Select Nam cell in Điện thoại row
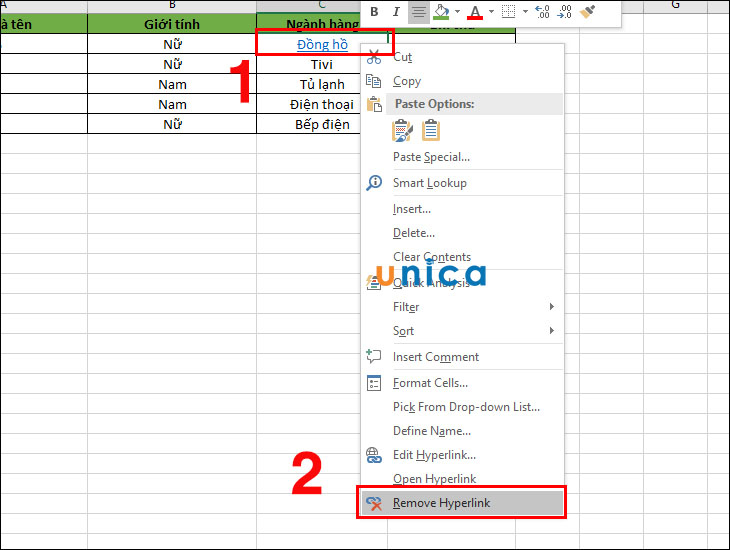 coord(172,104)
